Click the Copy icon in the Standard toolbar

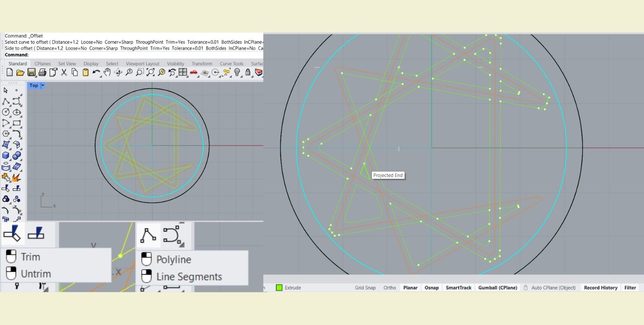coord(75,73)
